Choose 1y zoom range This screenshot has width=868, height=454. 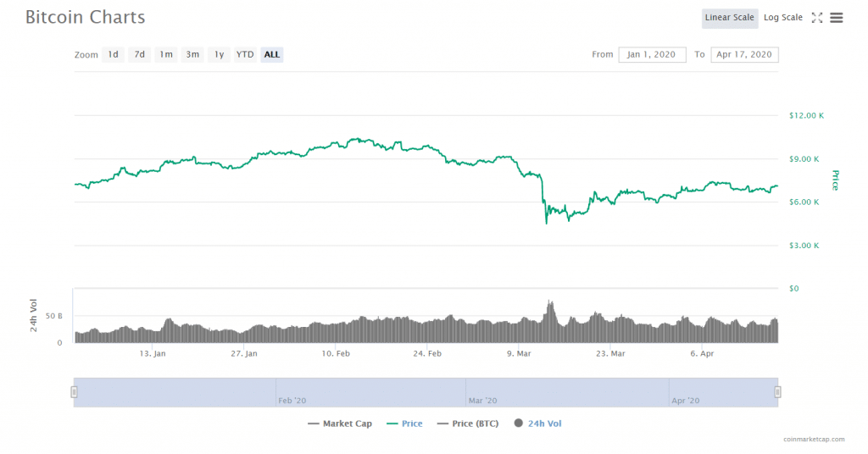tap(219, 55)
